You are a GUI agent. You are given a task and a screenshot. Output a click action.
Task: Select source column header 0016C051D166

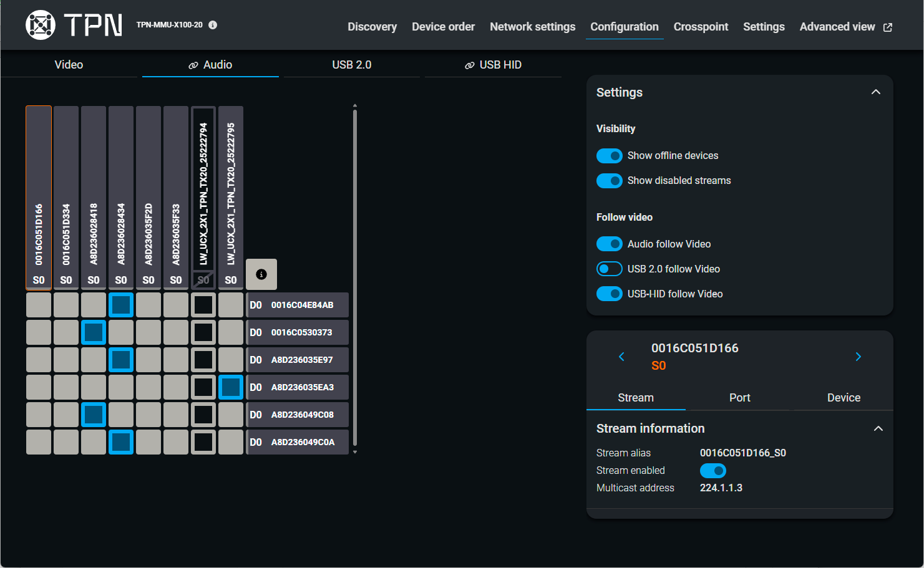point(39,198)
